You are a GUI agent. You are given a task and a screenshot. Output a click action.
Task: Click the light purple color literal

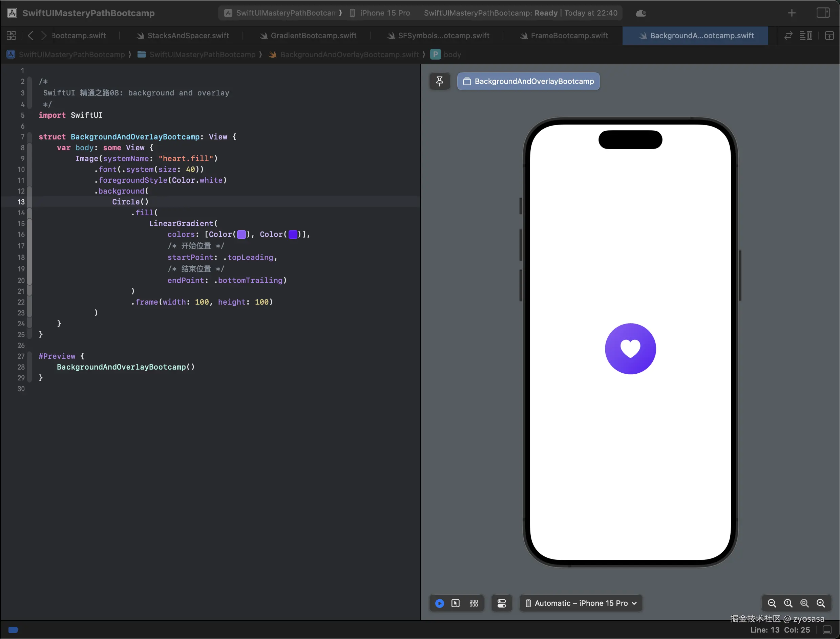tap(241, 235)
